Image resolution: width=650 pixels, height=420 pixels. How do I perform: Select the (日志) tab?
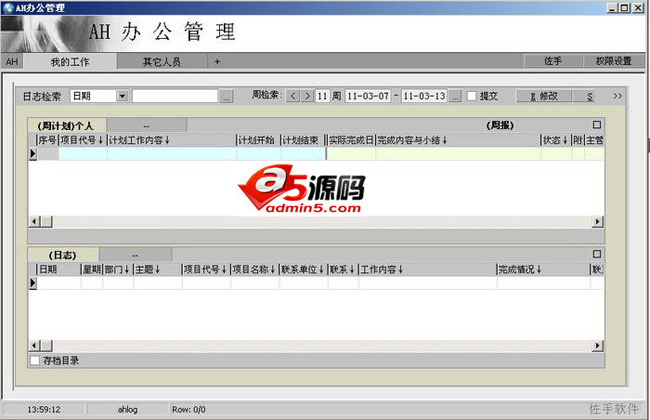pyautogui.click(x=63, y=255)
